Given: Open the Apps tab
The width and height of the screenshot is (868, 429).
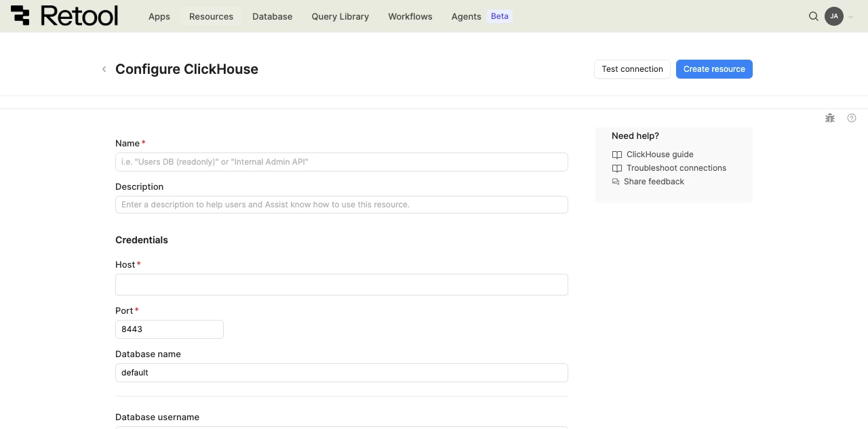Looking at the screenshot, I should point(159,16).
